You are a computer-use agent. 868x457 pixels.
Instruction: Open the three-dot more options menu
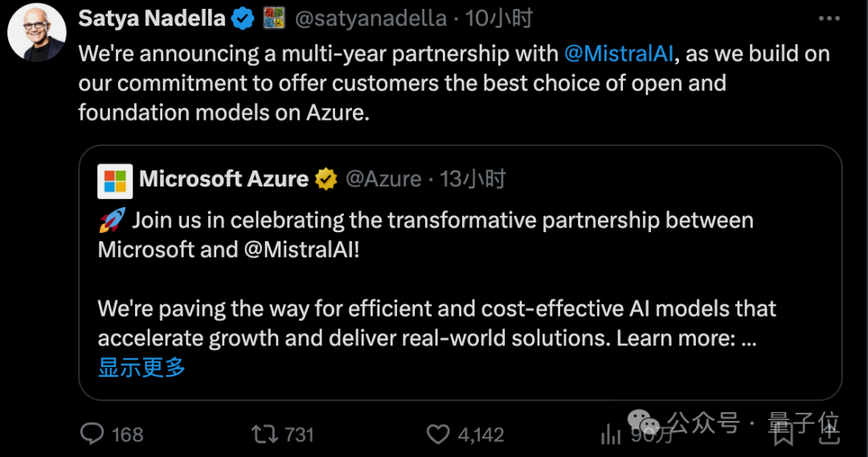(x=829, y=18)
